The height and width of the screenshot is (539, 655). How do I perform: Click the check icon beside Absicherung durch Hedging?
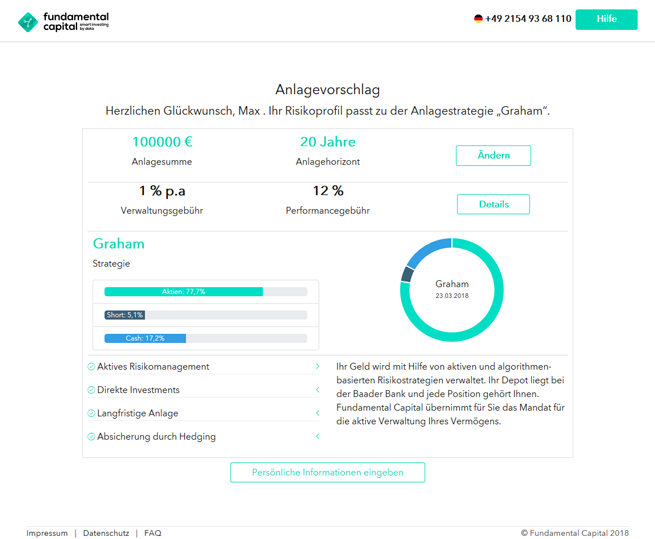coord(91,437)
